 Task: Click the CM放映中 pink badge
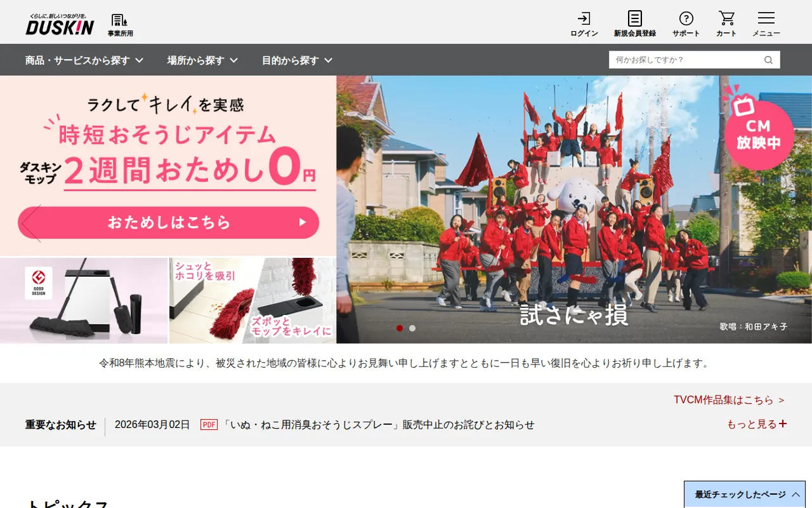pos(759,131)
